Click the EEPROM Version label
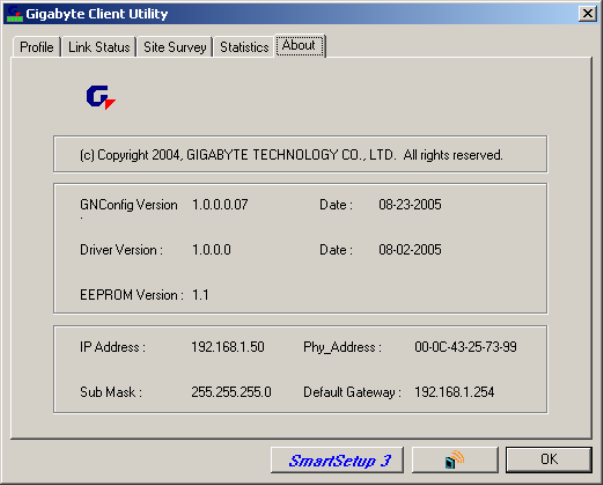 (x=132, y=295)
